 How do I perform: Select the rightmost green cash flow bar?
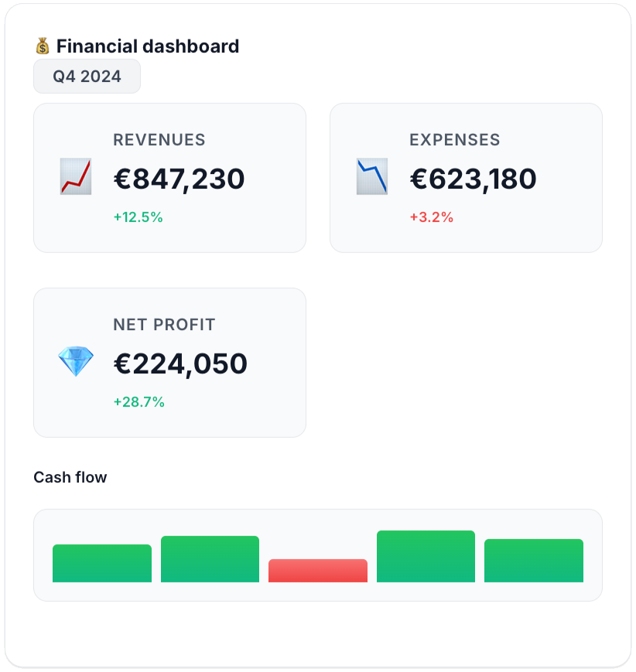534,561
